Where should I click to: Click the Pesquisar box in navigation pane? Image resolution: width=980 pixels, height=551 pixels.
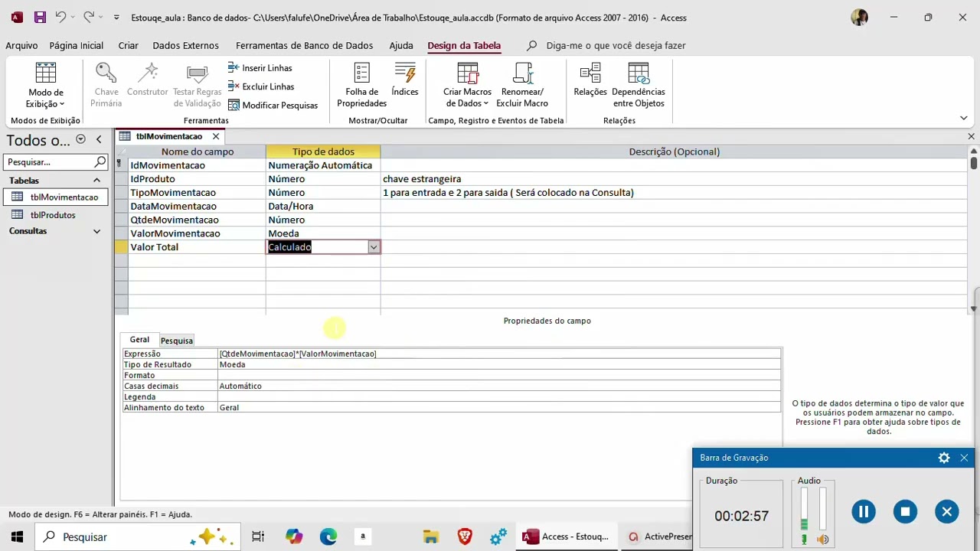pyautogui.click(x=48, y=161)
